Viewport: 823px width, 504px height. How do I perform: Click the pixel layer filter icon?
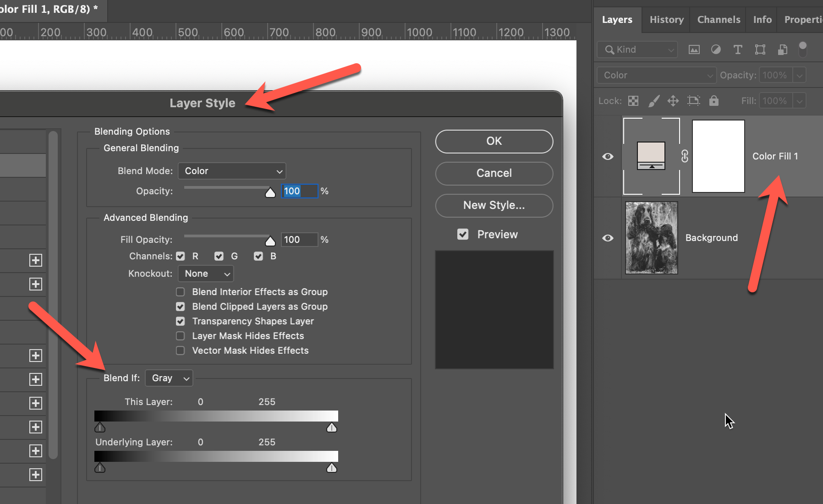click(694, 49)
